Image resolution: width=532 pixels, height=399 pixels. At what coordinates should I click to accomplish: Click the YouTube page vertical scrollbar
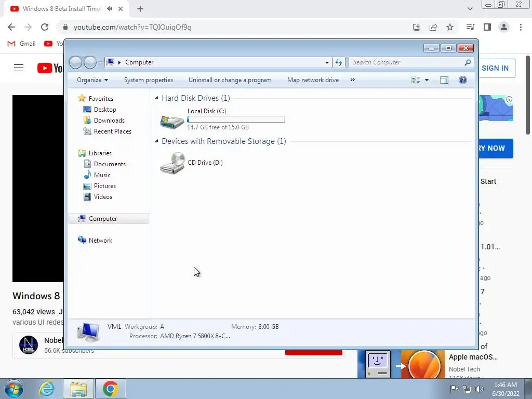[x=528, y=95]
